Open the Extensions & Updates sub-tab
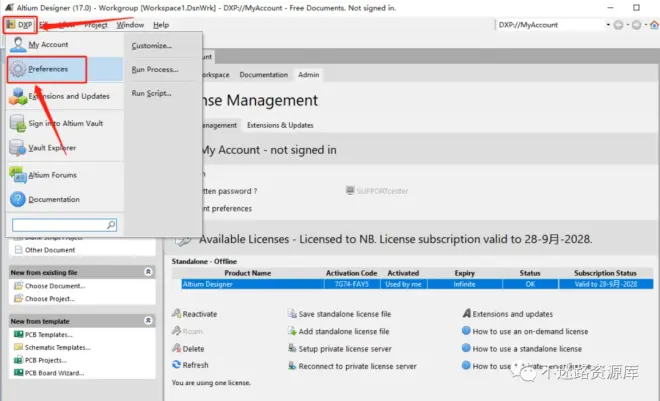The image size is (660, 401). (x=280, y=125)
